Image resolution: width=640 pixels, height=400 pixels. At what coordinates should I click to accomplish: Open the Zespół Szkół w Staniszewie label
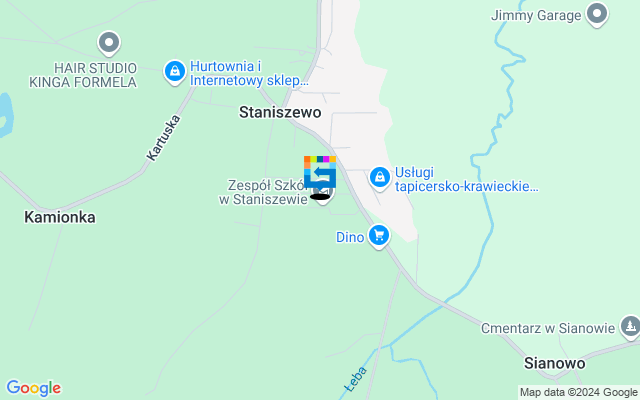pos(264,192)
